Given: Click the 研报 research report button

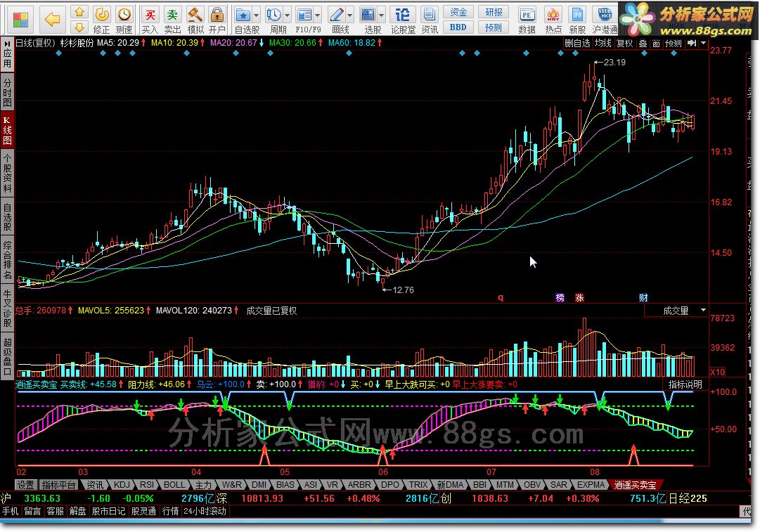Looking at the screenshot, I should tap(494, 12).
